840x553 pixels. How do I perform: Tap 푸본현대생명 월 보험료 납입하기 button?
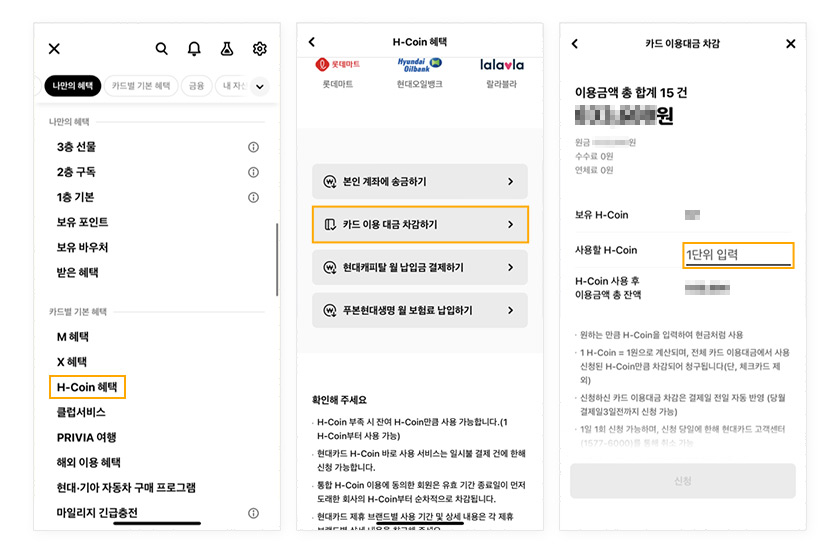pyautogui.click(x=420, y=310)
